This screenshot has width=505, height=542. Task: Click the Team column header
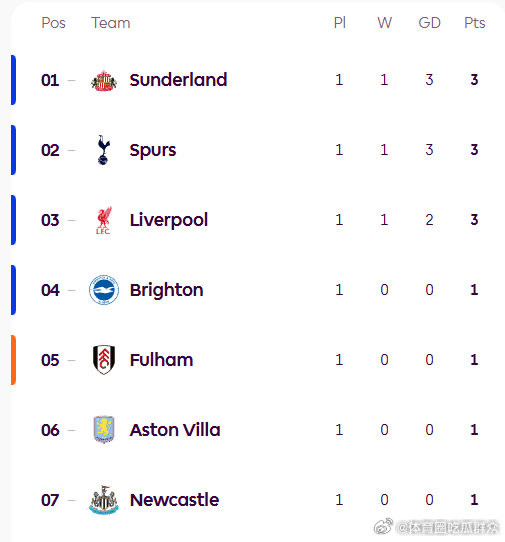[111, 23]
